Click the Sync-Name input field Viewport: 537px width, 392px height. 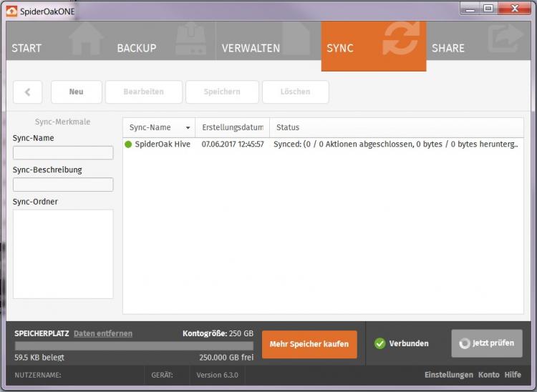63,152
